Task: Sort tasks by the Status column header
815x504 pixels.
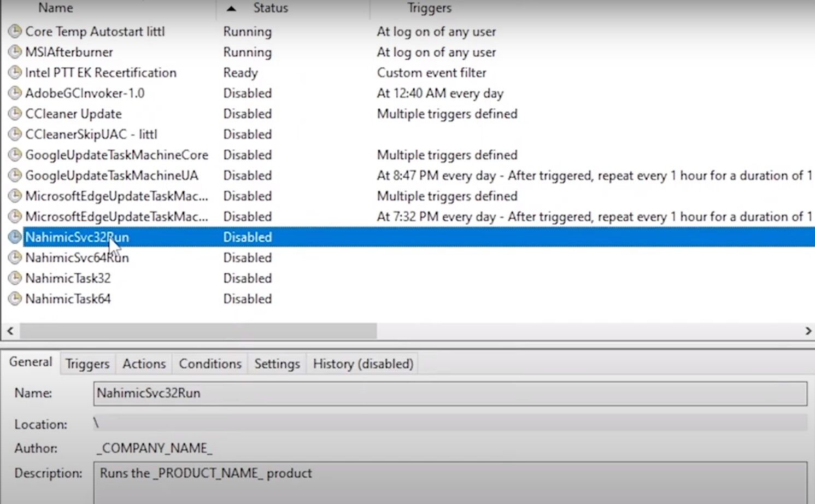Action: click(271, 8)
